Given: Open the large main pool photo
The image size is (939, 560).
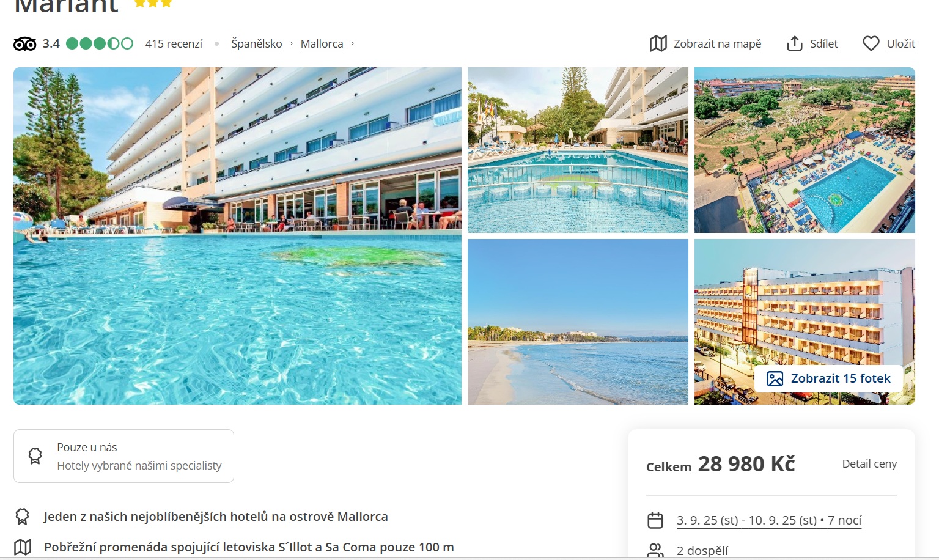Looking at the screenshot, I should [x=237, y=236].
